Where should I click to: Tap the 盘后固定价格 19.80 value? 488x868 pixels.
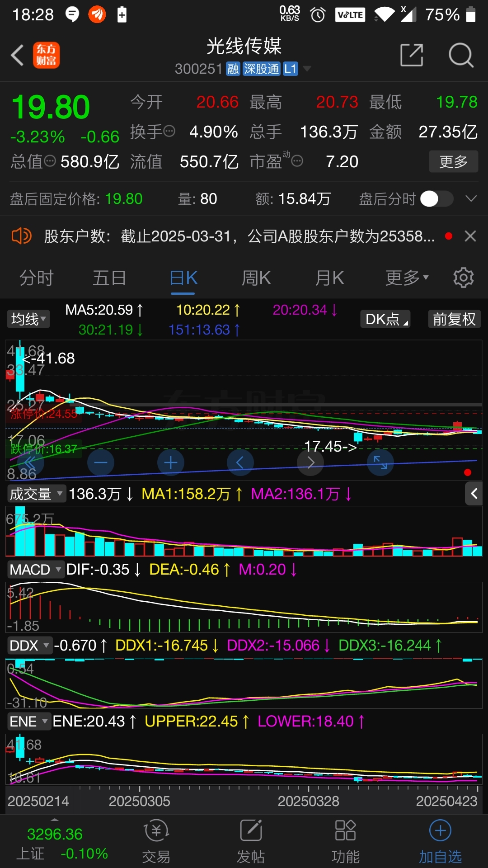[123, 199]
